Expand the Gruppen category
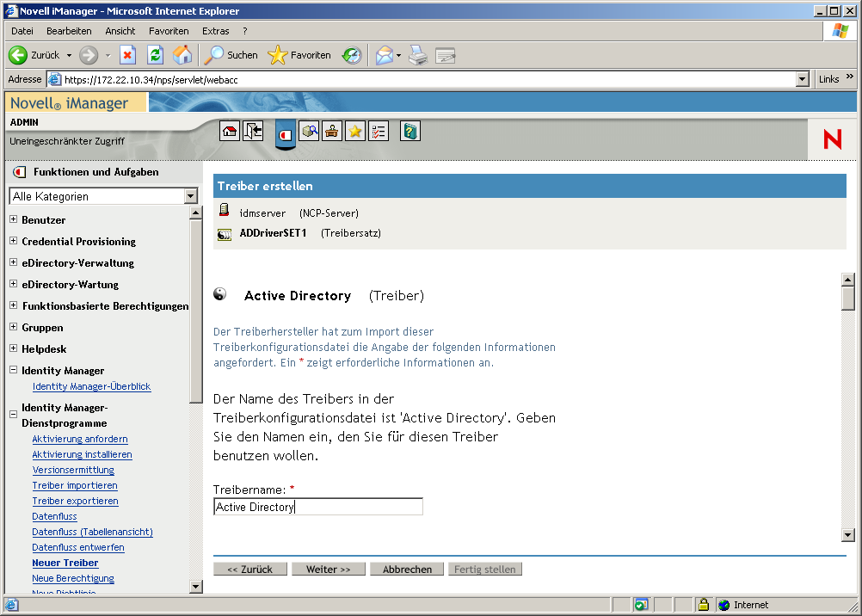This screenshot has width=862, height=616. pos(13,328)
